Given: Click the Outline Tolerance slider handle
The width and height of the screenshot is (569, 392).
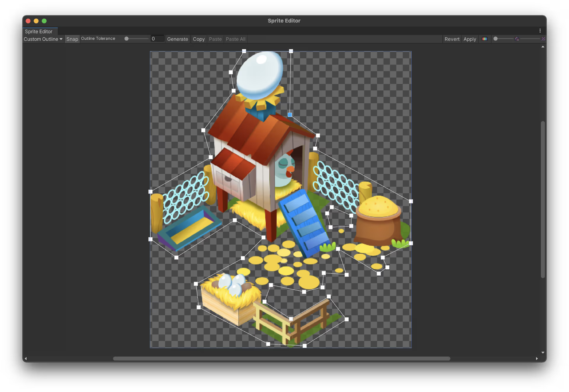Looking at the screenshot, I should pyautogui.click(x=127, y=39).
